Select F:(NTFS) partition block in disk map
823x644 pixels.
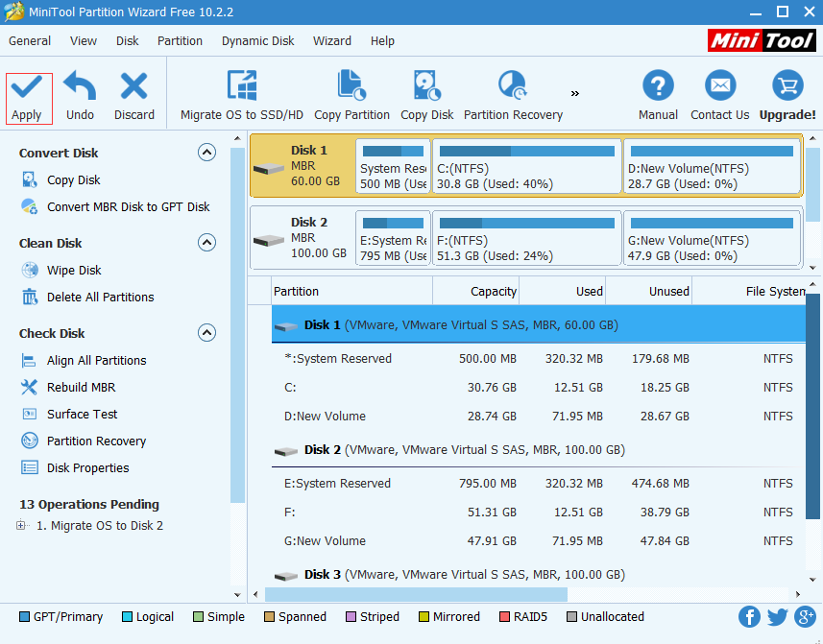pyautogui.click(x=527, y=238)
